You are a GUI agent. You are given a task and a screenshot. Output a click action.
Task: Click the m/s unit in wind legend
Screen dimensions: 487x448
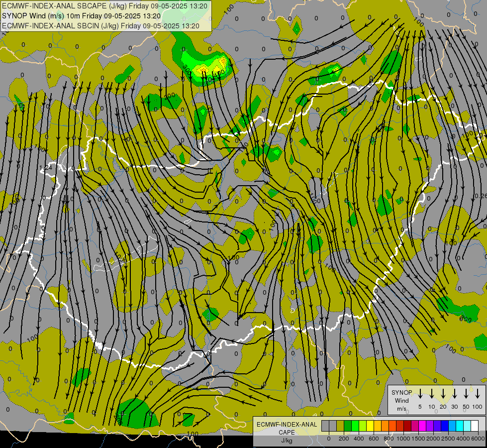pyautogui.click(x=401, y=409)
